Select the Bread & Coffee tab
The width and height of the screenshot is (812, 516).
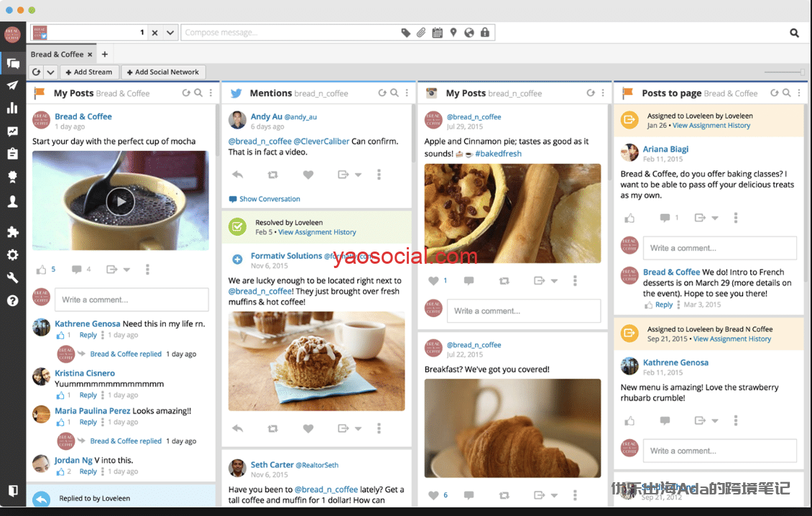[x=57, y=54]
